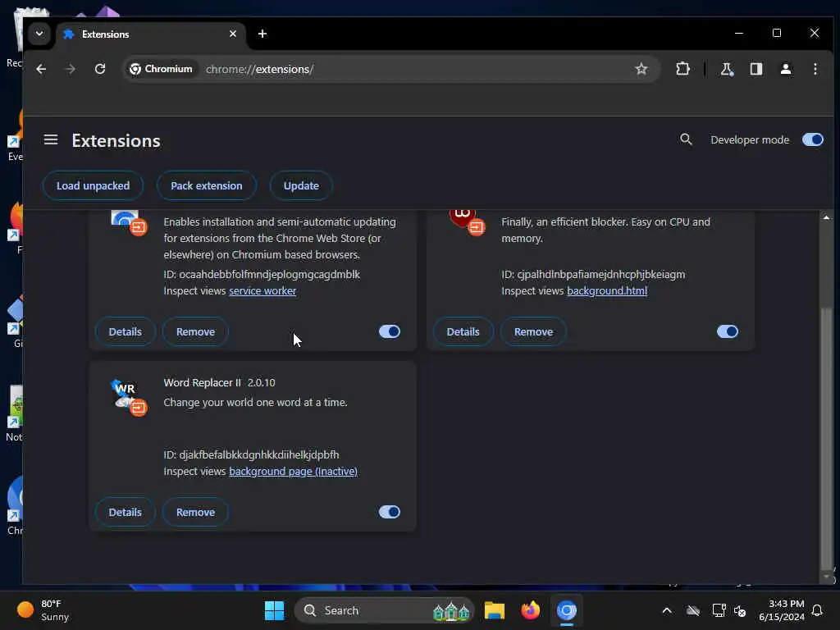
Task: Open the Chrome Labs flask icon
Action: tap(727, 69)
